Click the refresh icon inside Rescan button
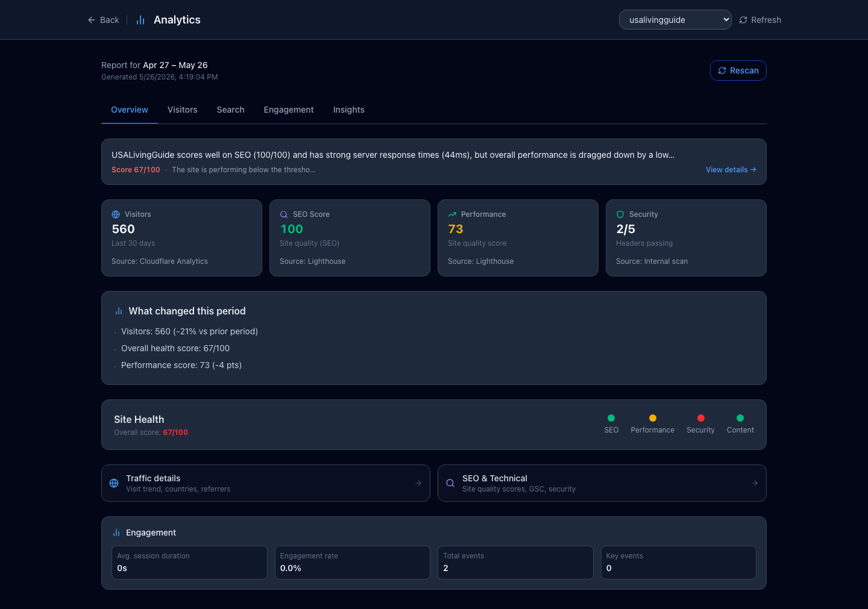Viewport: 868px width, 609px height. point(722,70)
